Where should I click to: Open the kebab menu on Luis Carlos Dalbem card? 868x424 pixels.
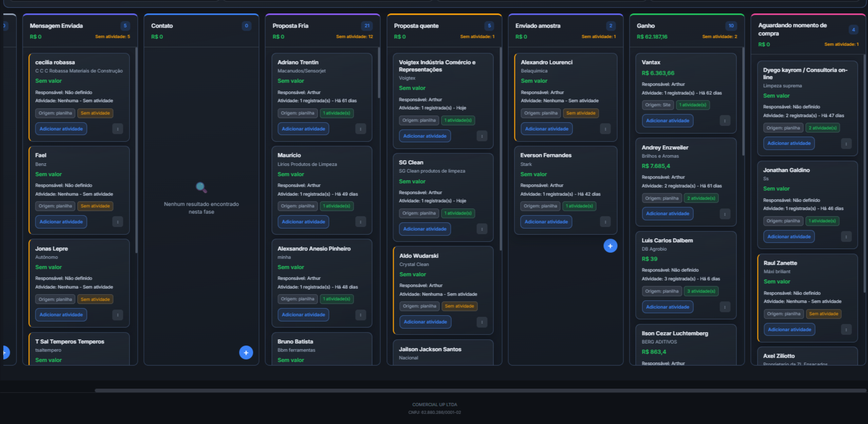725,307
